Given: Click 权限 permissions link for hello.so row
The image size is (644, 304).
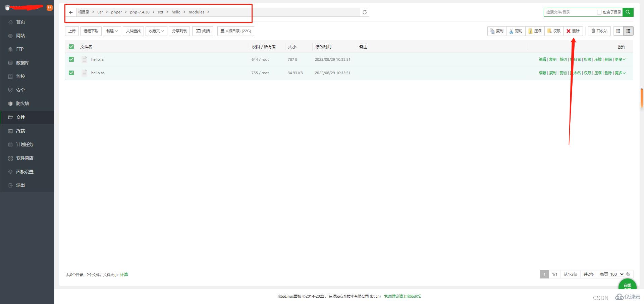Looking at the screenshot, I should (x=587, y=73).
